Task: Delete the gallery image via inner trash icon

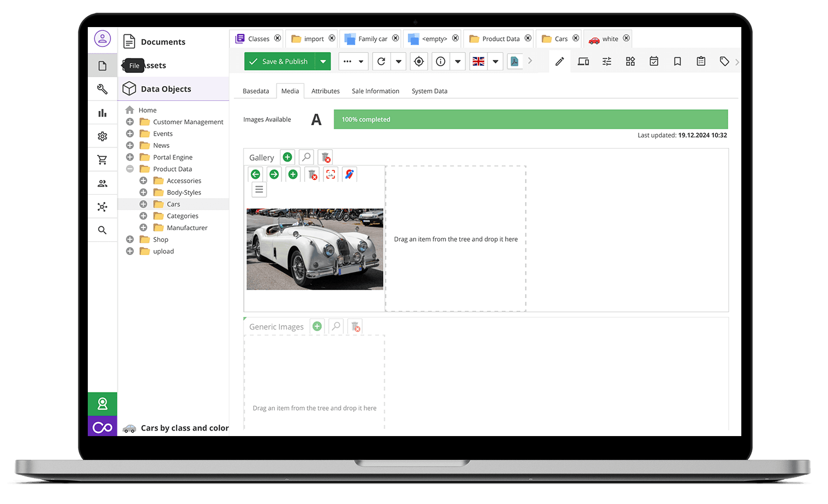Action: 312,174
